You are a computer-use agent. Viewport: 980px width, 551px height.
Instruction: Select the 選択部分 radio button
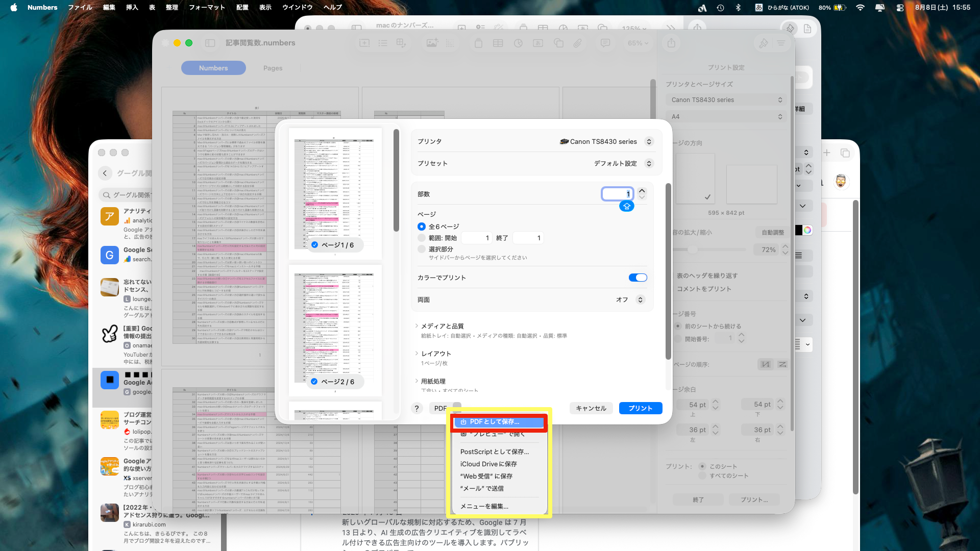422,249
